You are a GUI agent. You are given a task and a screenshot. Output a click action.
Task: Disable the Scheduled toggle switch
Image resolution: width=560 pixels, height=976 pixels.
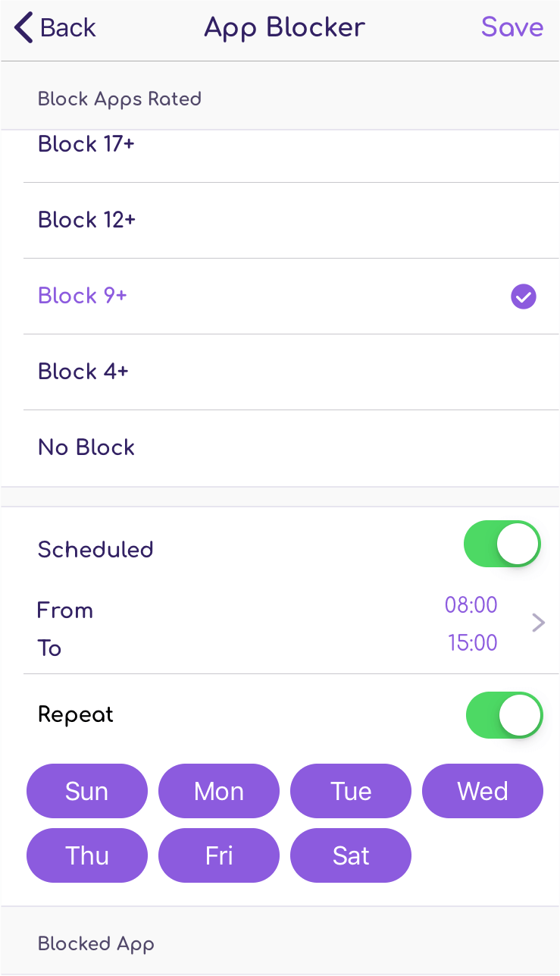[502, 544]
